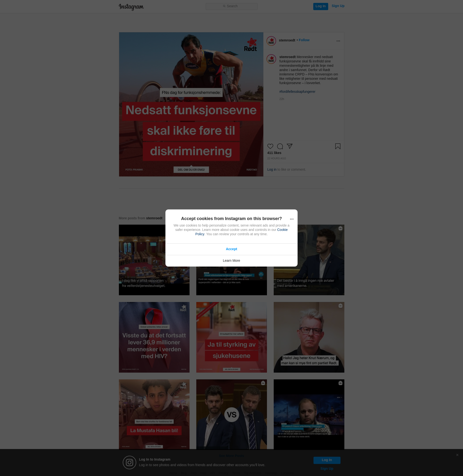
Task: Click Learn More in the cookie dialog
Action: pos(231,261)
